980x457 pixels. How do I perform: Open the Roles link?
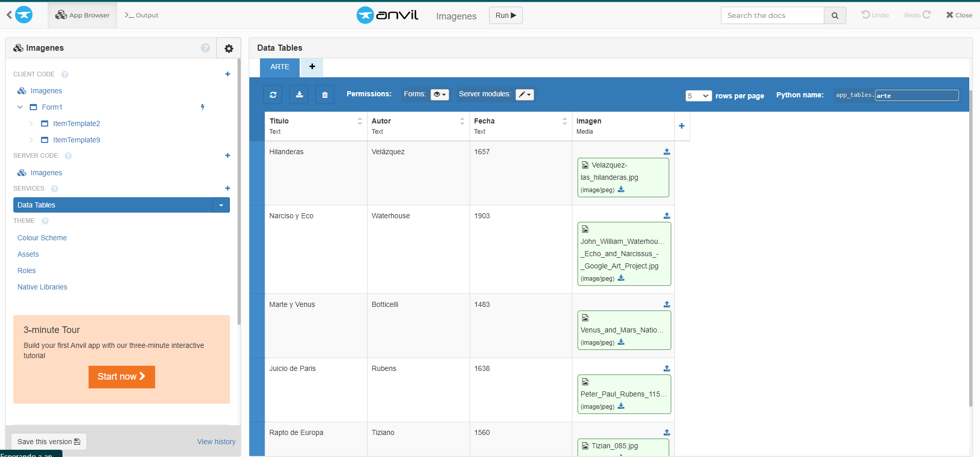(27, 271)
